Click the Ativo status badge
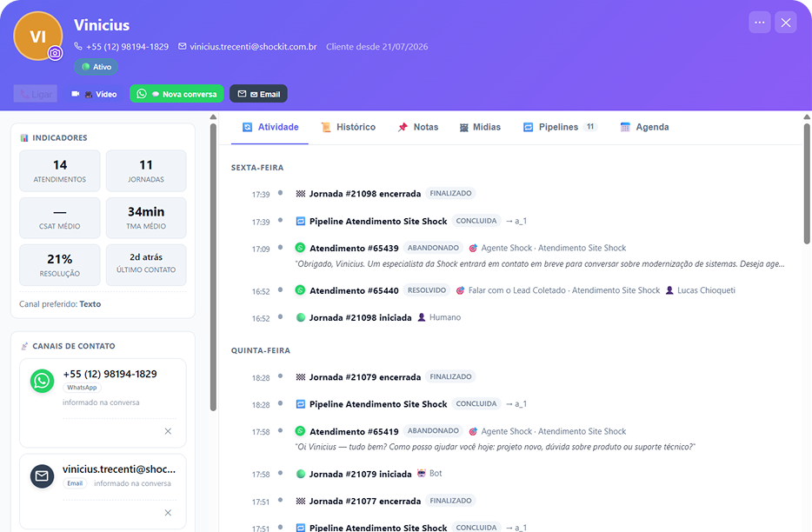812x532 pixels. [97, 67]
